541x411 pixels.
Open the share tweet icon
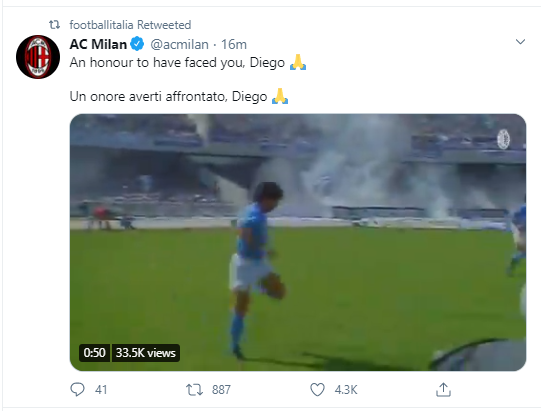click(443, 390)
